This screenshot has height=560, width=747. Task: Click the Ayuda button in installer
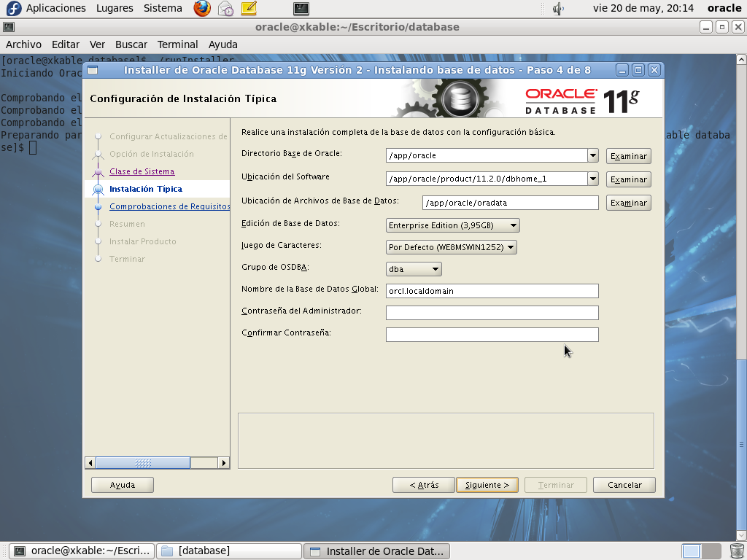click(123, 485)
